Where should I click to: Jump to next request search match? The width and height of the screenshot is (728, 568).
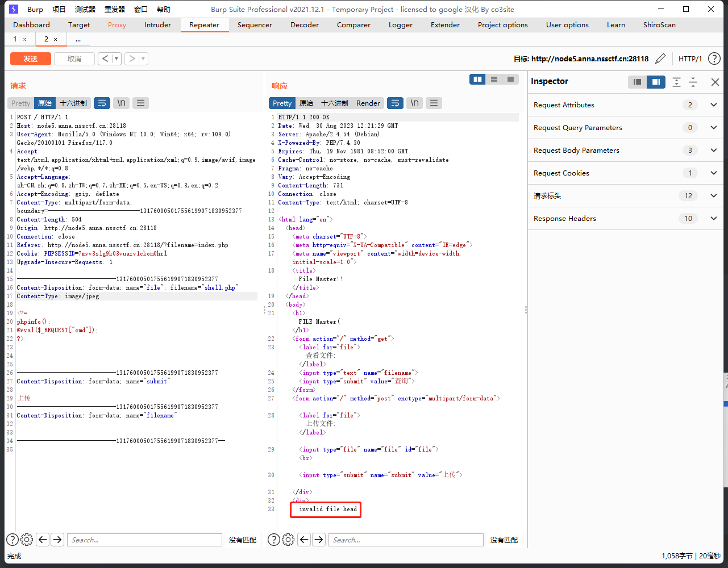[x=57, y=540]
